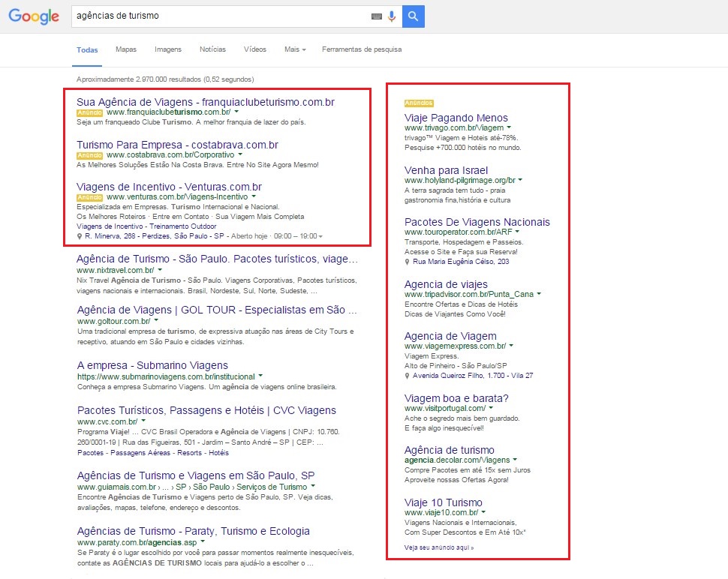Screen dimensions: 728x579
Task: Open Sua Agência de Viagens ad link
Action: tap(205, 102)
